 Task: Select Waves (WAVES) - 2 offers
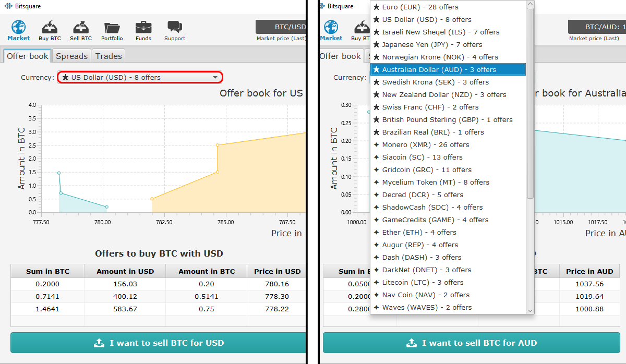click(x=448, y=308)
